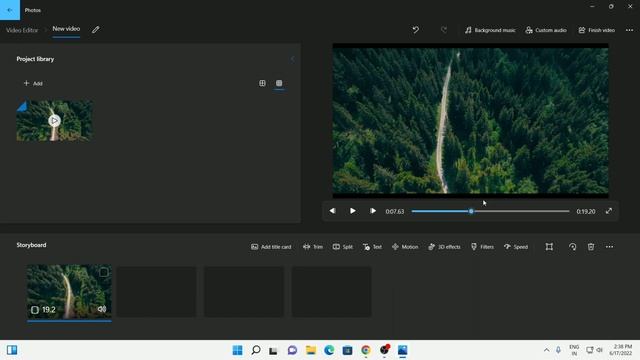
Task: Open File Explorer from taskbar
Action: pos(311,350)
